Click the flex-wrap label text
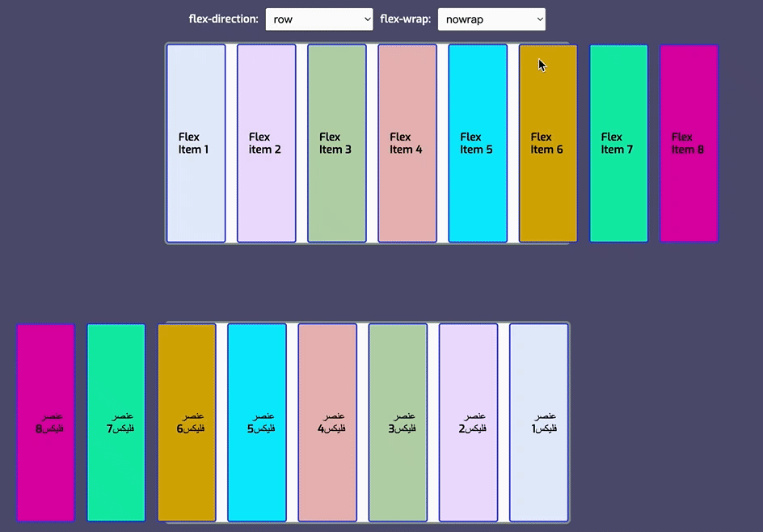This screenshot has height=532, width=763. [405, 19]
